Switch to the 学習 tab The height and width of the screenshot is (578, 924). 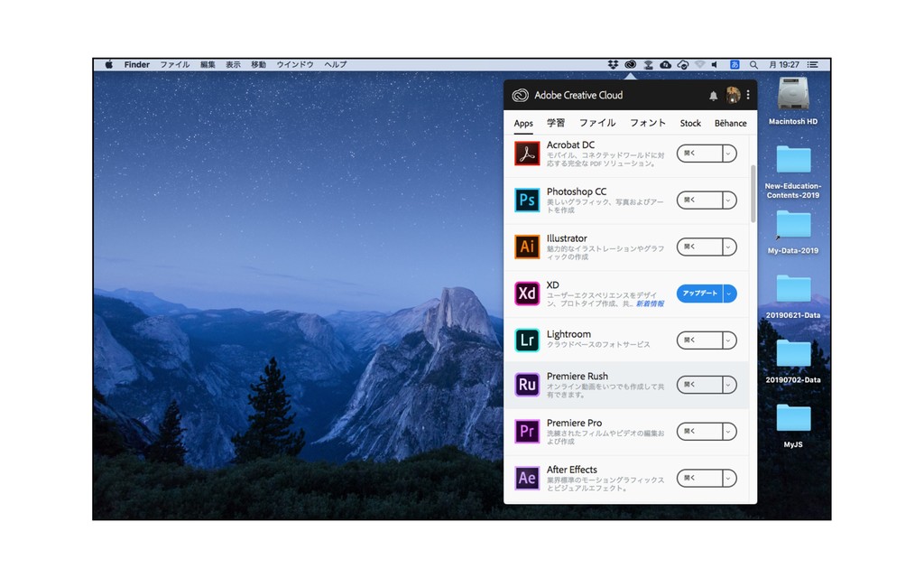[x=556, y=123]
